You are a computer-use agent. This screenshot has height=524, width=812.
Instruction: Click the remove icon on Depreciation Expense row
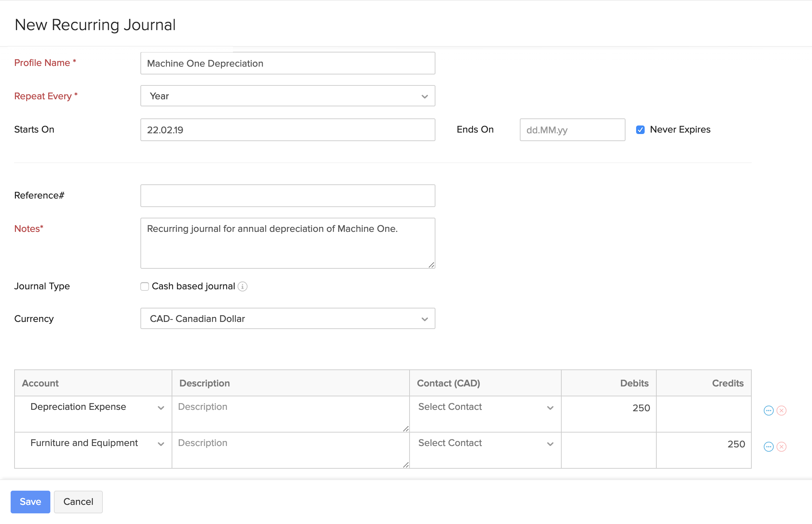click(782, 411)
